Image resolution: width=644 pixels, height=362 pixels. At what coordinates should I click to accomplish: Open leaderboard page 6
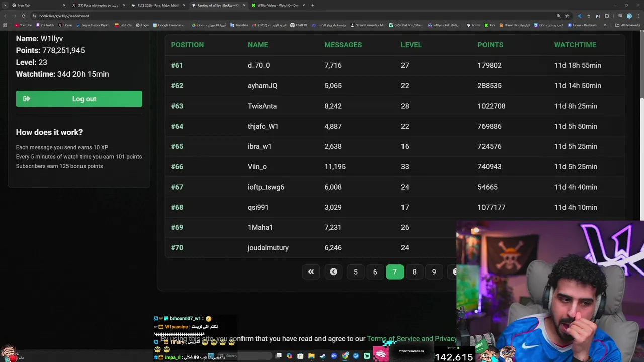click(x=375, y=272)
